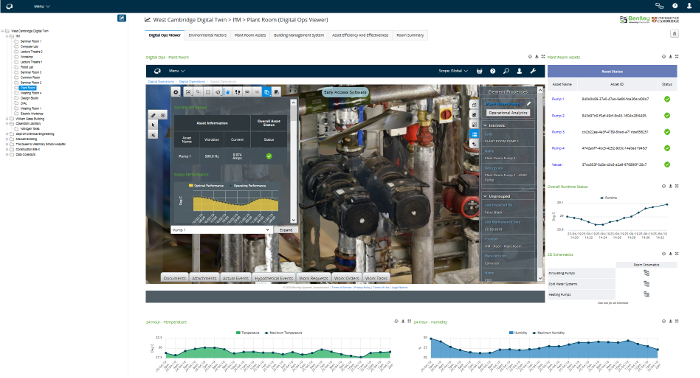Select the pointer arrow tool left of the viewer
700x378 pixels.
pos(153,125)
